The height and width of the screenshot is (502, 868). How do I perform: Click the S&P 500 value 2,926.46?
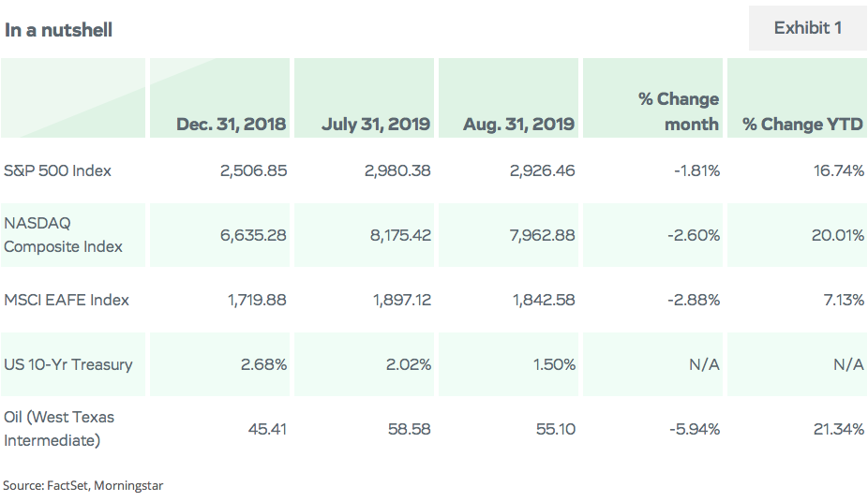pyautogui.click(x=543, y=170)
